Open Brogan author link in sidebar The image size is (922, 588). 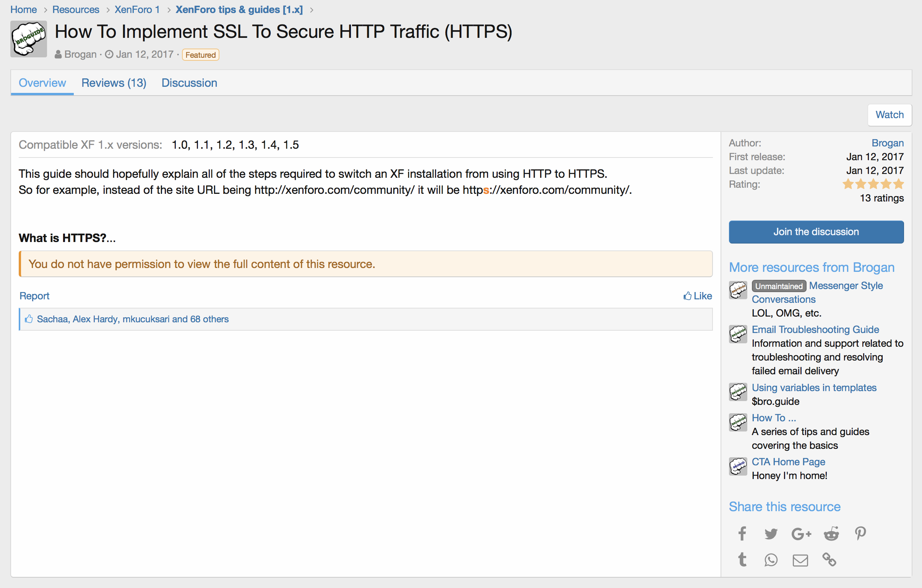pyautogui.click(x=888, y=143)
